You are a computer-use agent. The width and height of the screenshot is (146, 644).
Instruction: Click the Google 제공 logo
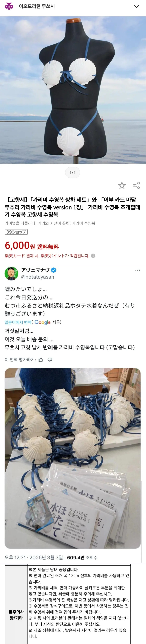coord(42,322)
